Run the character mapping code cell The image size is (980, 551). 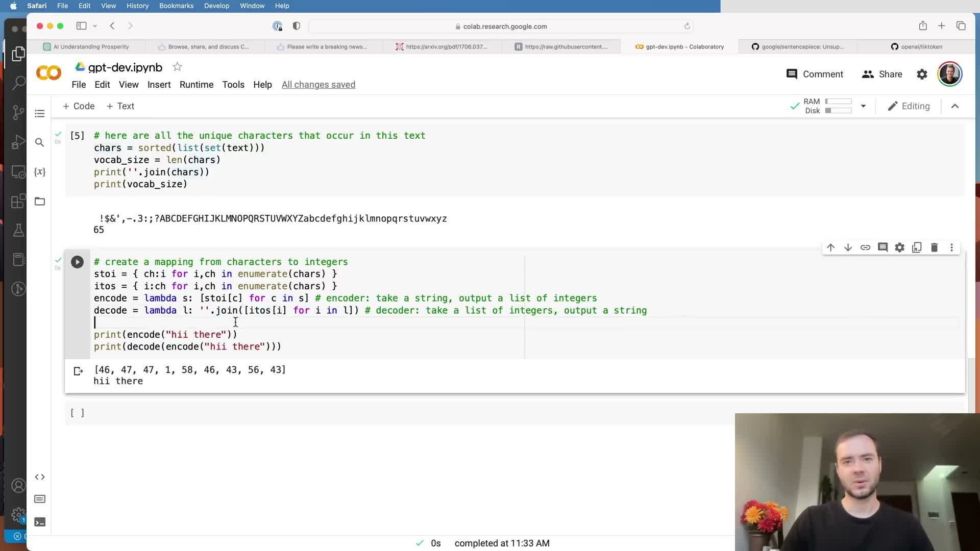77,262
